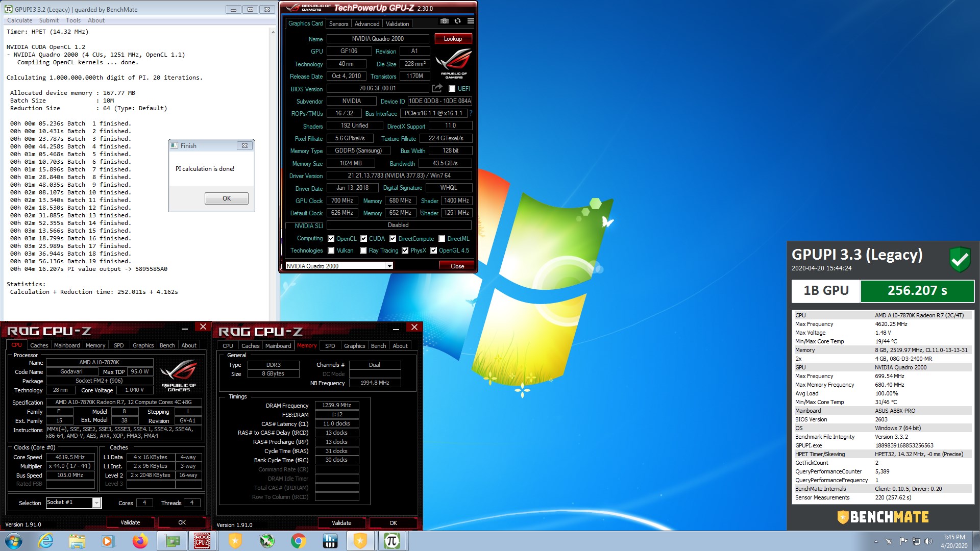Switch to GPU-Z graphics card taskbar icon
The height and width of the screenshot is (551, 980).
click(x=171, y=541)
